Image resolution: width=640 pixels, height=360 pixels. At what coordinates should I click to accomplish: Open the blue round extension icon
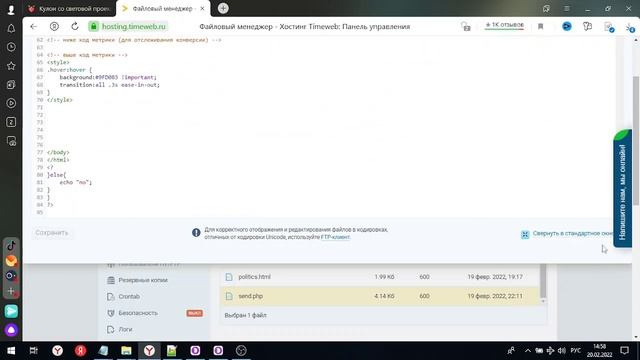567,27
